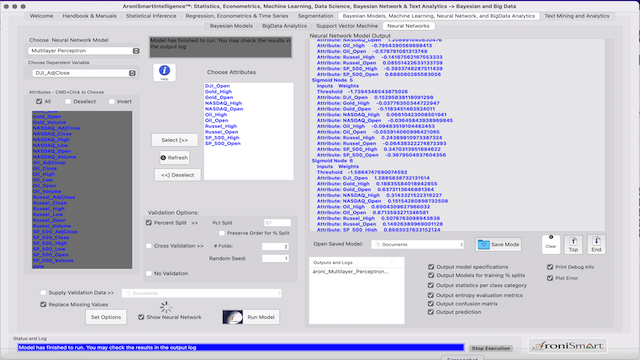Viewport: 640px width, 360px height.
Task: Click Sigmoid Node 6 in output
Action: click(332, 161)
